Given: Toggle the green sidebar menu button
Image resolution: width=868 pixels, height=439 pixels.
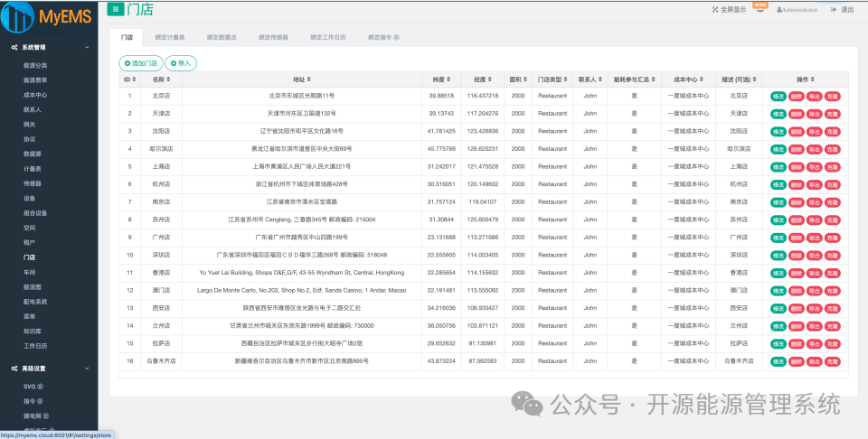Looking at the screenshot, I should coord(115,9).
